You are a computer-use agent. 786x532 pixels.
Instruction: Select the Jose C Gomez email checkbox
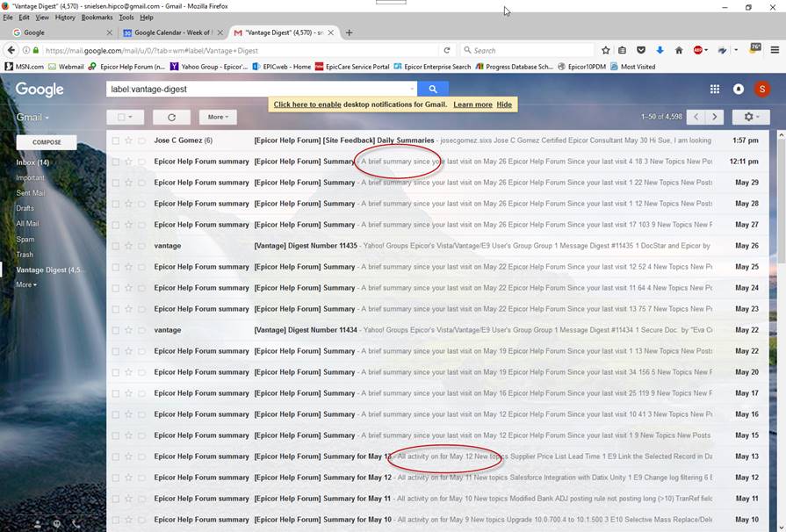point(116,140)
